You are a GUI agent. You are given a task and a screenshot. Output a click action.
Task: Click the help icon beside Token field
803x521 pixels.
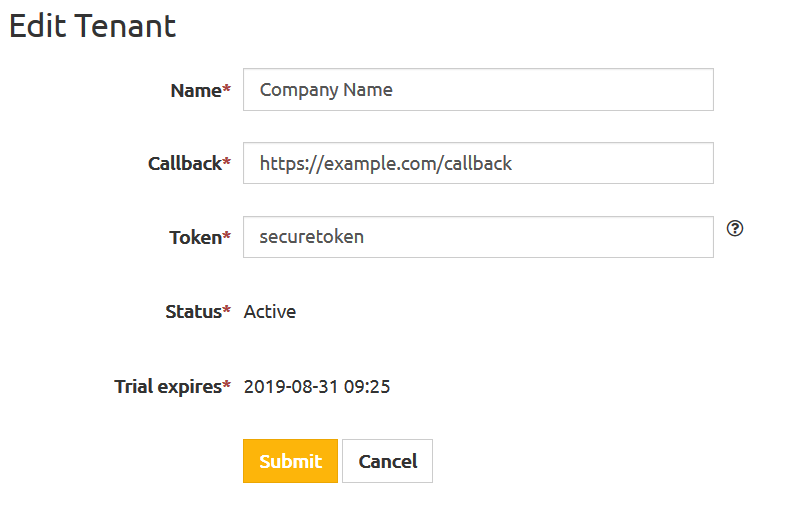point(735,228)
